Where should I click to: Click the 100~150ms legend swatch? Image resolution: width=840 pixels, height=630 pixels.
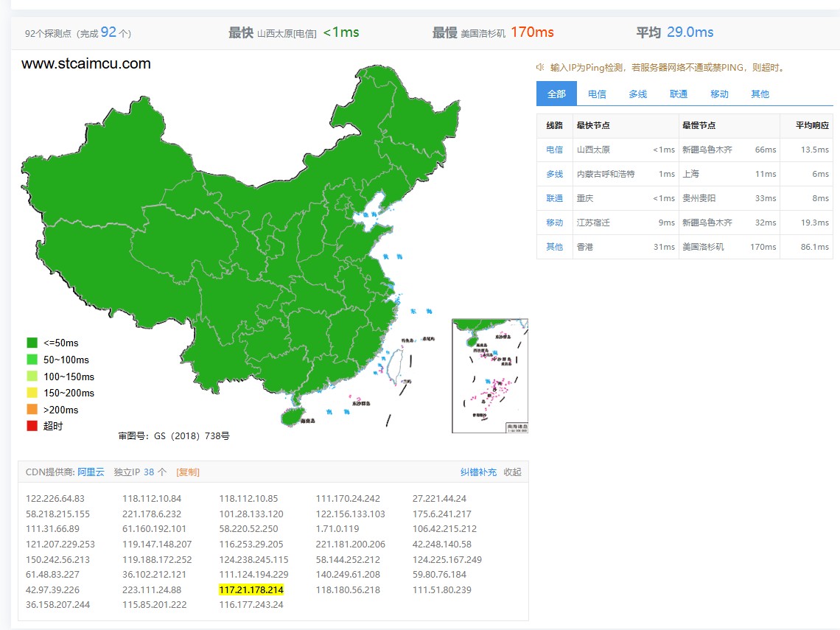click(x=32, y=376)
